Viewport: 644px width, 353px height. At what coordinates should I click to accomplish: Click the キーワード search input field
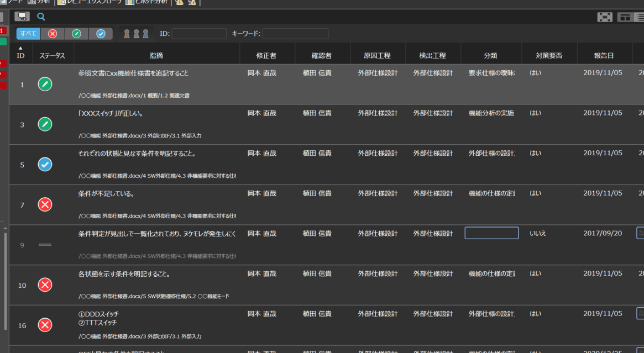tap(295, 34)
